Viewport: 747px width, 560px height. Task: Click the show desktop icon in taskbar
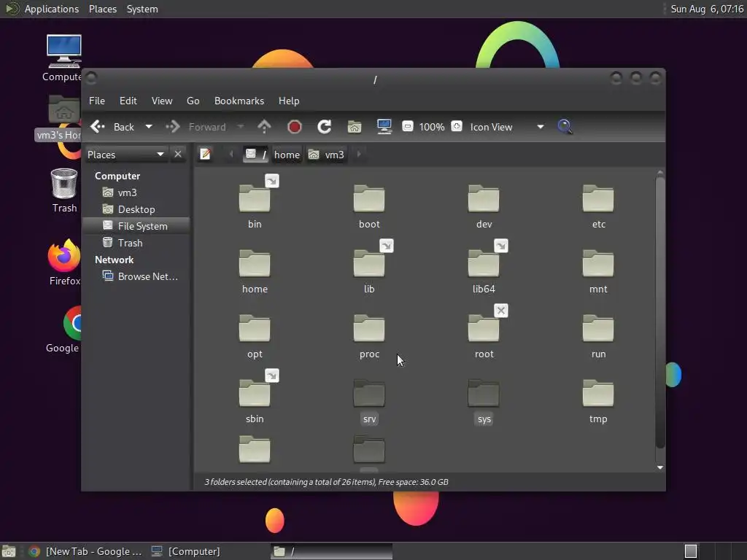click(9, 551)
